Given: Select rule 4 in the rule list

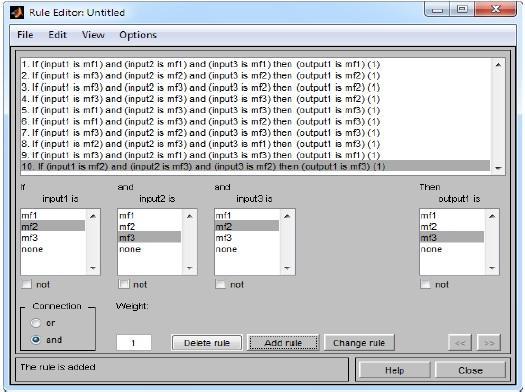Looking at the screenshot, I should pos(256,99).
